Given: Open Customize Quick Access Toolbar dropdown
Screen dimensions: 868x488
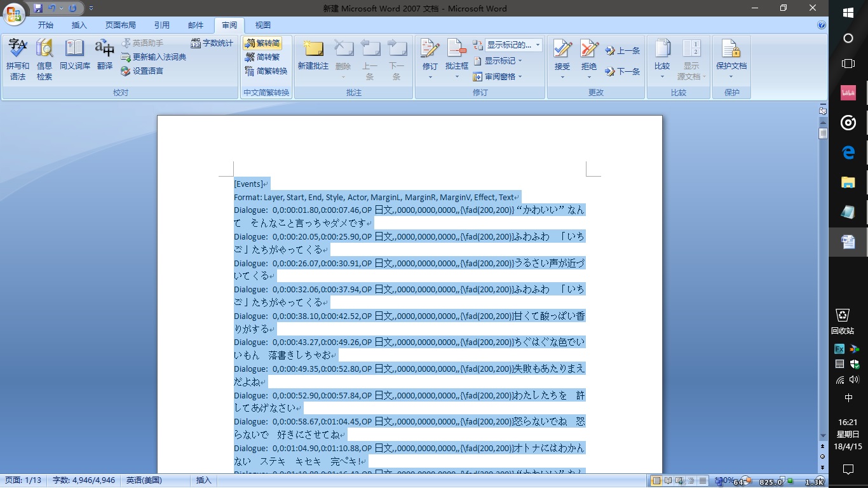Looking at the screenshot, I should pyautogui.click(x=92, y=8).
